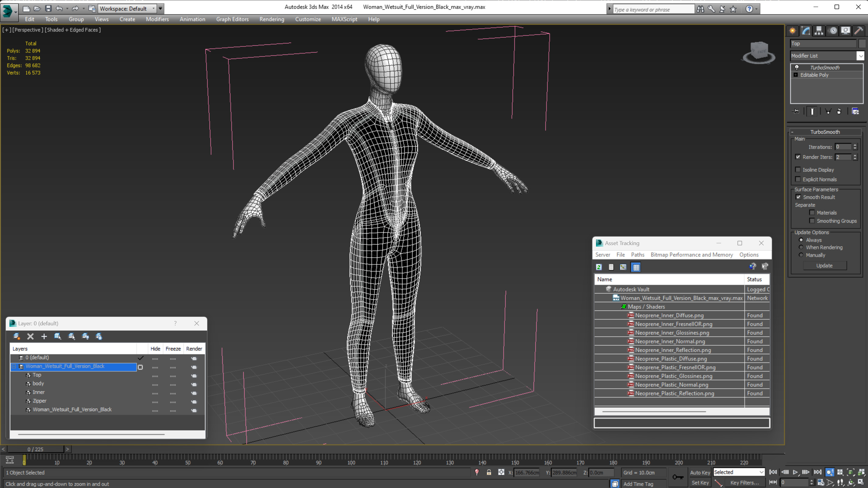Screen dimensions: 868x488
Task: Open the Workspace Default dropdown
Action: click(x=154, y=9)
